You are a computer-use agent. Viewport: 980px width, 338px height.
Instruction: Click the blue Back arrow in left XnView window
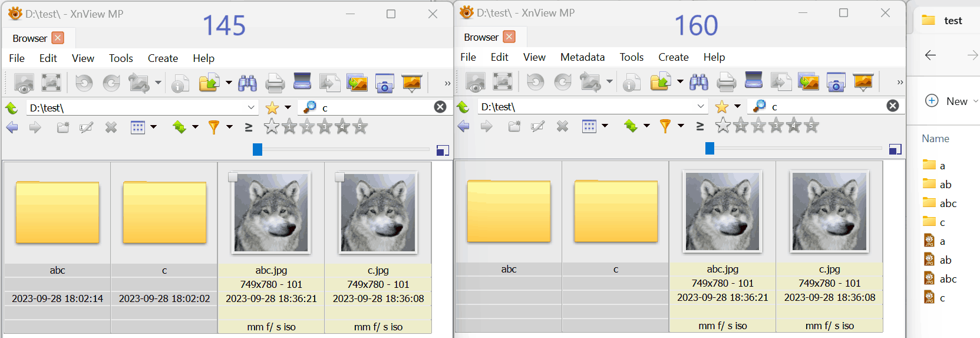[12, 127]
